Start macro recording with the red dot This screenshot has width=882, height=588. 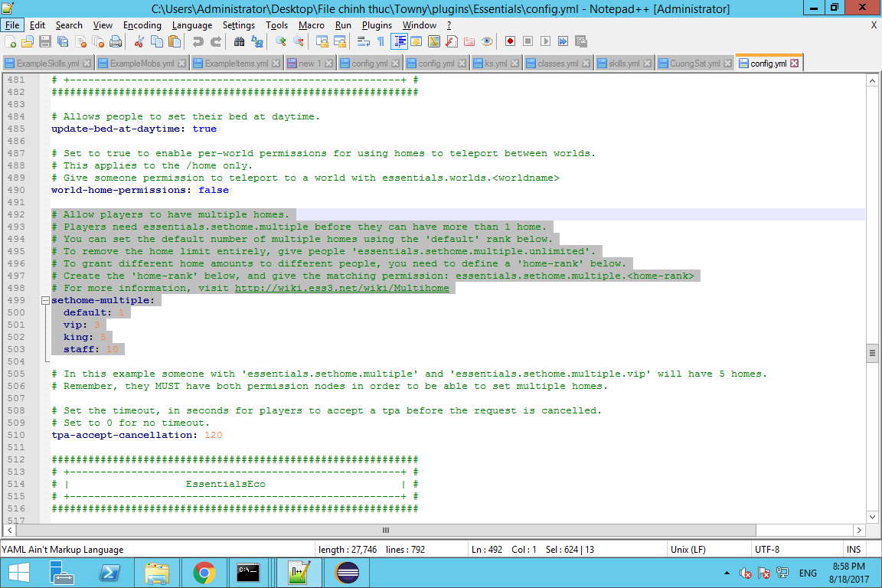click(510, 41)
